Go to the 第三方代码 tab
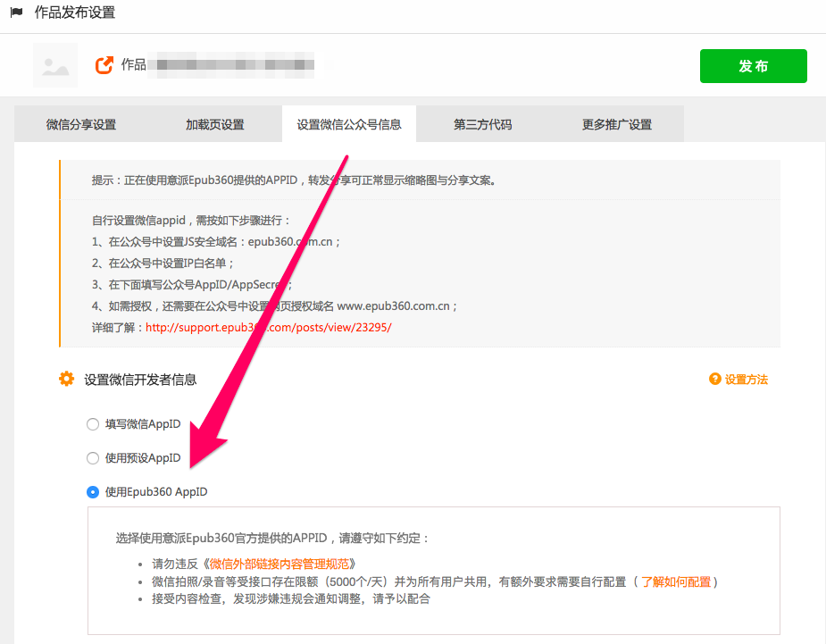 [482, 124]
